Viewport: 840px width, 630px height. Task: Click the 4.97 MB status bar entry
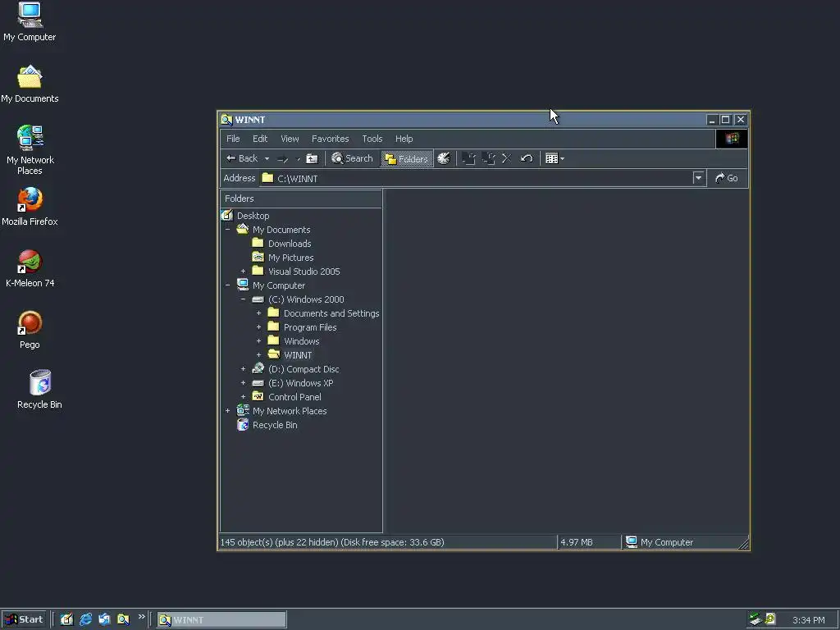click(589, 543)
